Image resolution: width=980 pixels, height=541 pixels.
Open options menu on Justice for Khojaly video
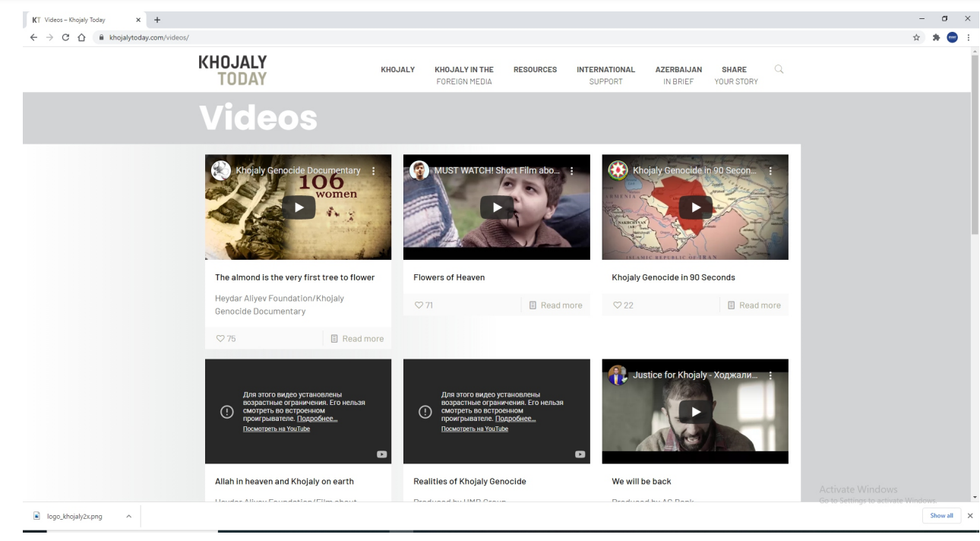[x=770, y=375]
